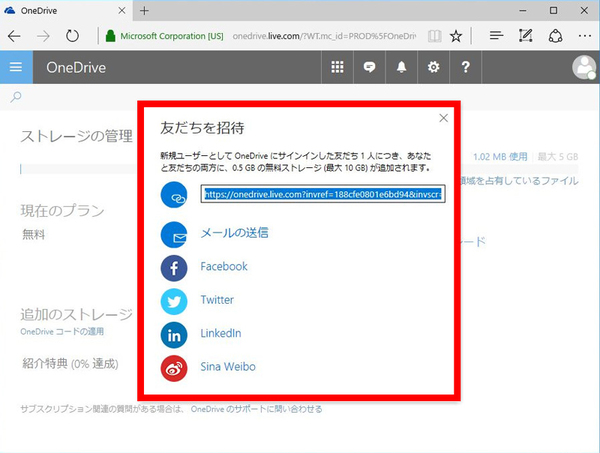Viewport: 600px width, 453px height.
Task: Open OneDrive のサポートに問い合わせる link
Action: pyautogui.click(x=256, y=409)
